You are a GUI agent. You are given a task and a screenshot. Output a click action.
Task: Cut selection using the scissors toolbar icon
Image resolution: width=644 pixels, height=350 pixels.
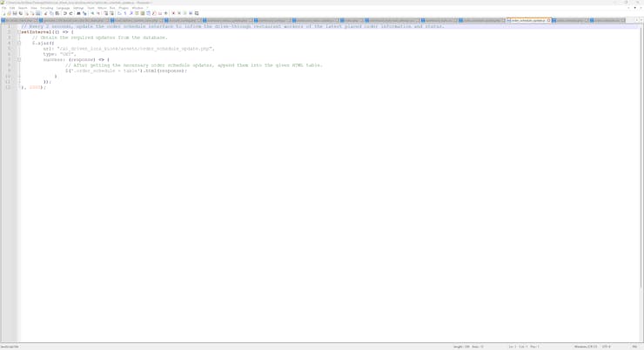(45, 13)
